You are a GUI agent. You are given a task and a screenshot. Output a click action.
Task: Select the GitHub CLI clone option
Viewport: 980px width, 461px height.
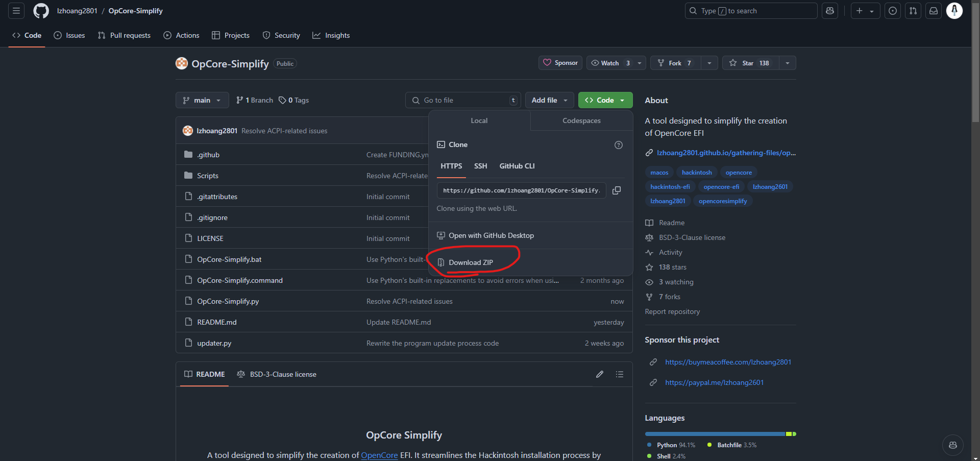tap(517, 166)
